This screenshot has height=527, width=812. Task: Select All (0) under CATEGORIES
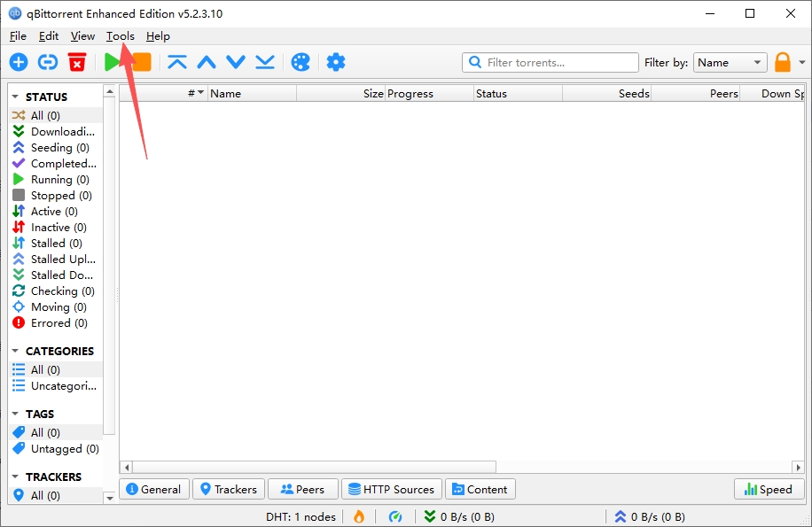56,369
